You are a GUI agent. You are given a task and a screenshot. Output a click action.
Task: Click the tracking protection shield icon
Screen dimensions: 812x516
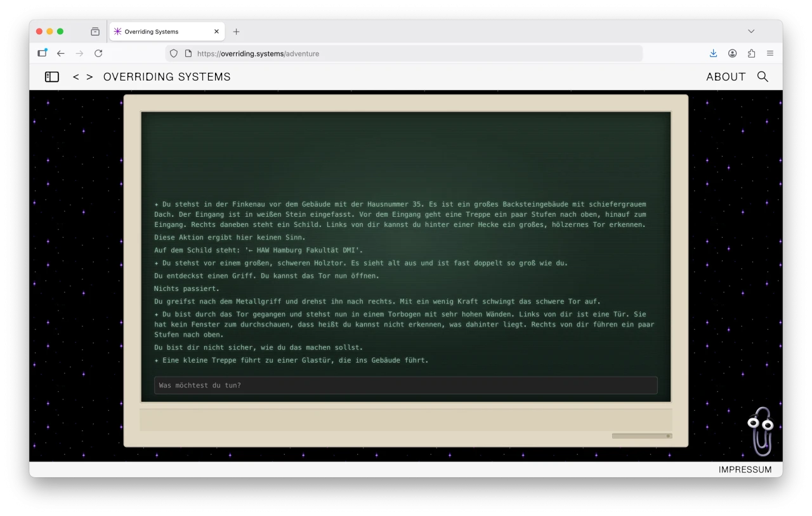tap(174, 53)
